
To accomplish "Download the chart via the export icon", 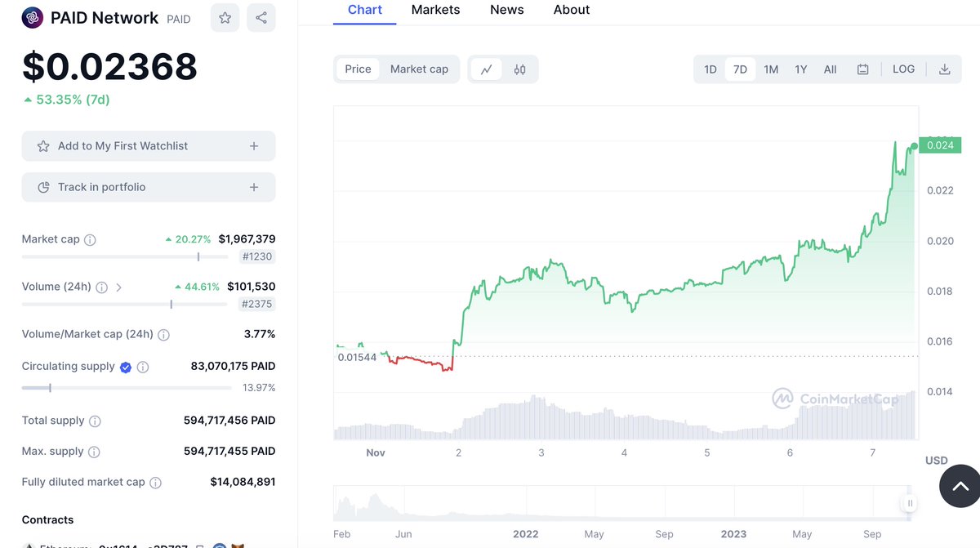I will tap(945, 69).
